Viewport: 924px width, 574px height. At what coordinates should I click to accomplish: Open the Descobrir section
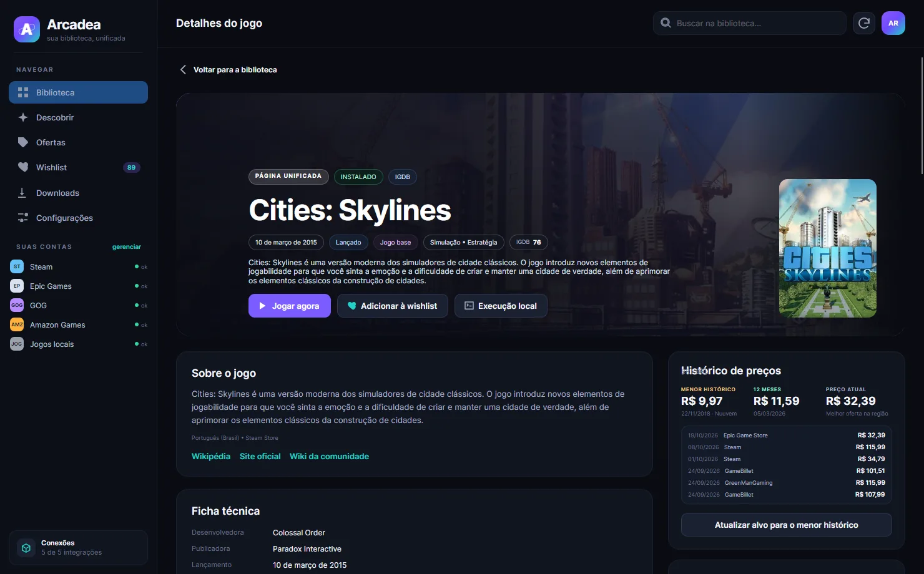78,117
